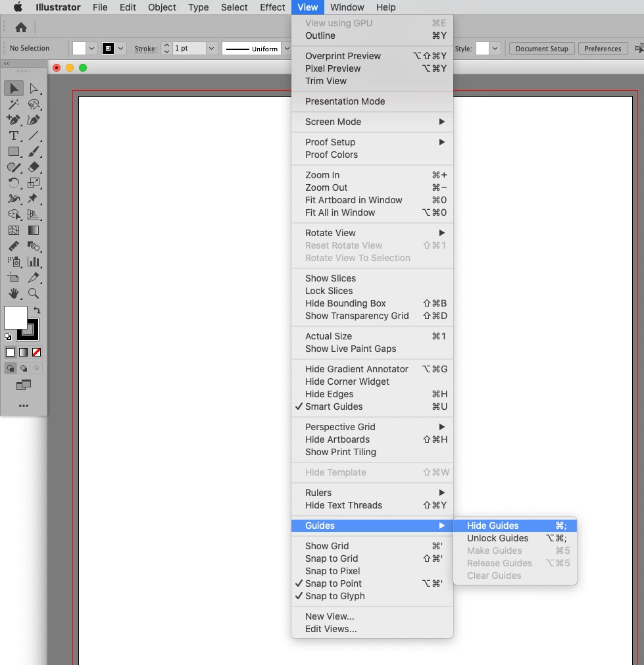This screenshot has width=644, height=665.
Task: Choose Hide Guides from submenu
Action: (515, 526)
